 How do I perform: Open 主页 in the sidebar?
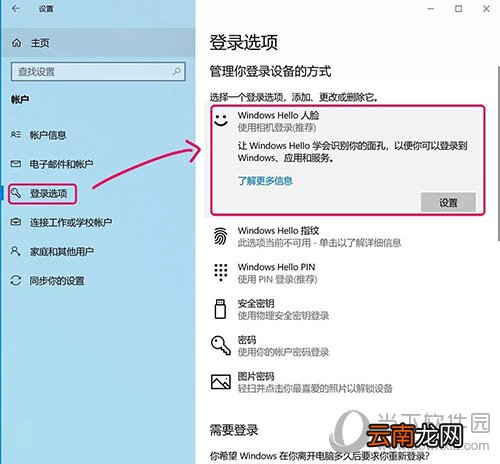pyautogui.click(x=98, y=43)
